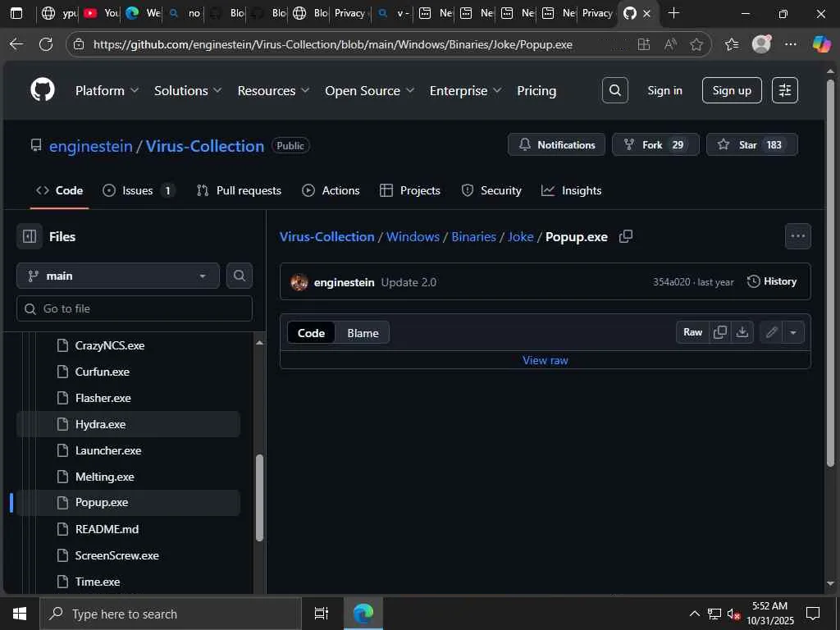Open the appearance settings sliders icon
Viewport: 840px width, 630px height.
pos(785,90)
